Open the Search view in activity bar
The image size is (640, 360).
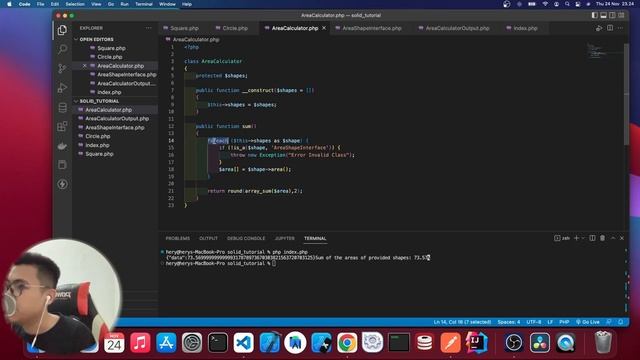[x=62, y=49]
